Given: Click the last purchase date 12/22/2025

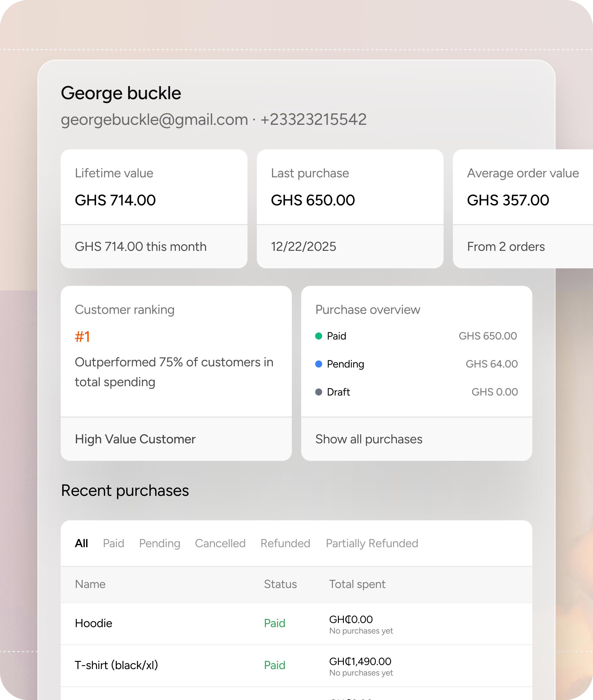Looking at the screenshot, I should [304, 246].
